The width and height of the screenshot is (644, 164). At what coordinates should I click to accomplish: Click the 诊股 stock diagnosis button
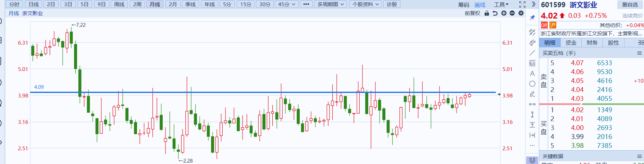pyautogui.click(x=392, y=4)
